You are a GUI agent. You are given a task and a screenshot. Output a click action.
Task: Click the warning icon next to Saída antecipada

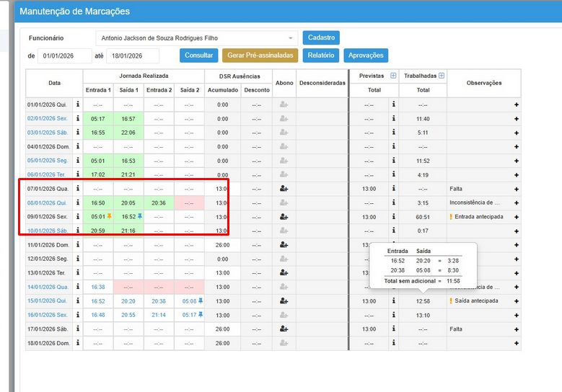pyautogui.click(x=451, y=301)
